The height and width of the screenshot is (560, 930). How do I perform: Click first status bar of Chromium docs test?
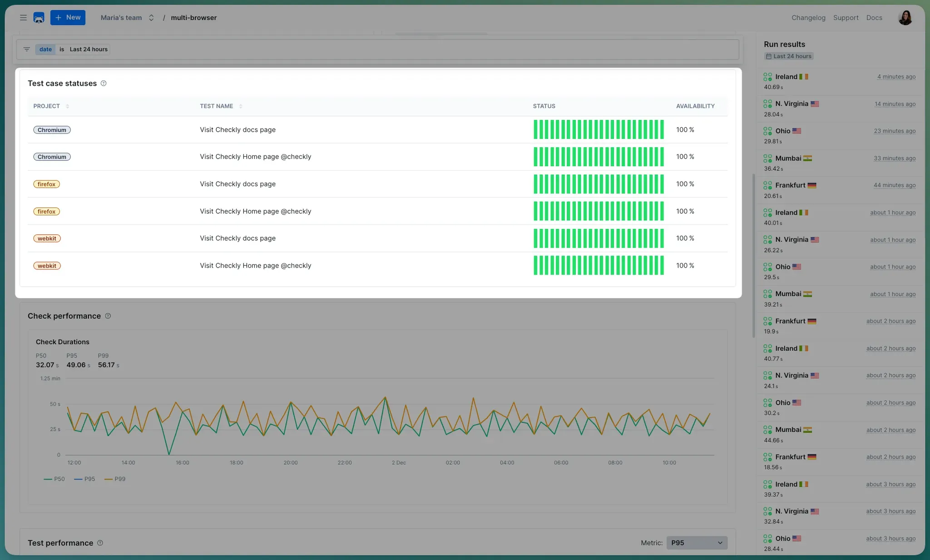(535, 130)
